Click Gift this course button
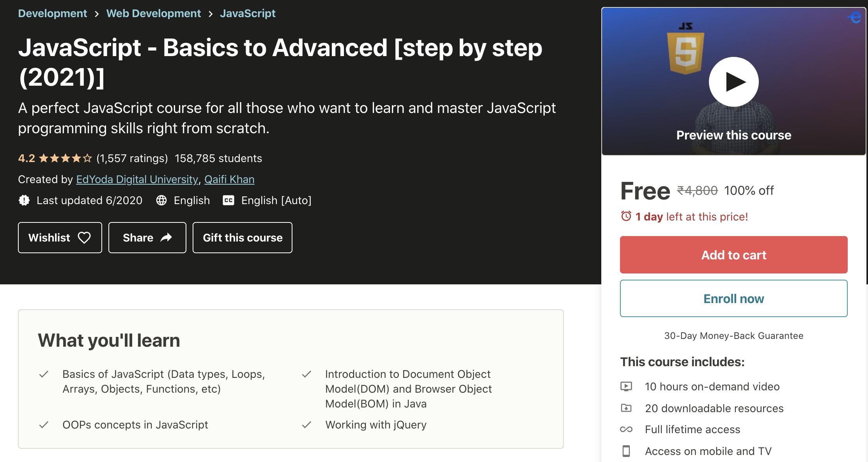Viewport: 868px width, 462px height. (242, 238)
